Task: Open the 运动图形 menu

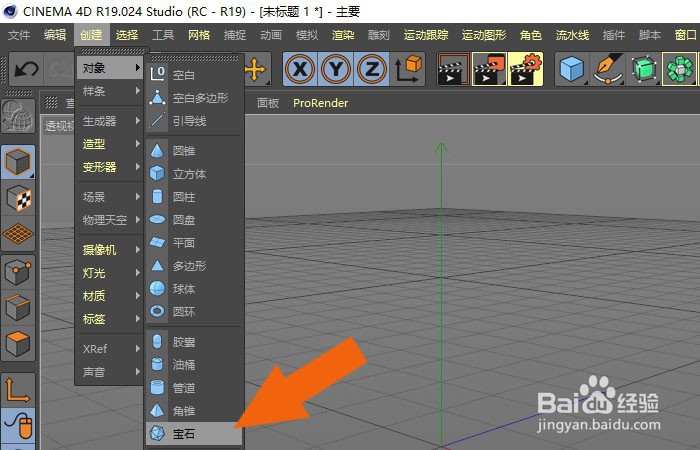Action: click(484, 35)
